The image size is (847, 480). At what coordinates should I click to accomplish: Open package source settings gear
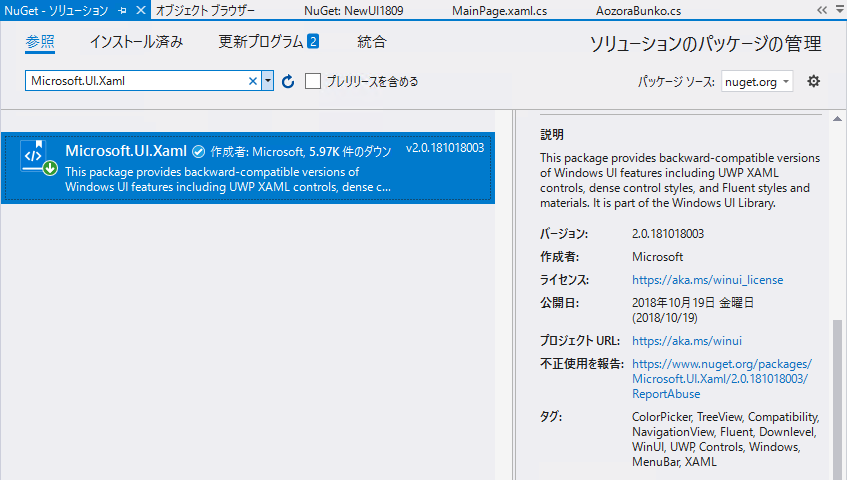814,82
